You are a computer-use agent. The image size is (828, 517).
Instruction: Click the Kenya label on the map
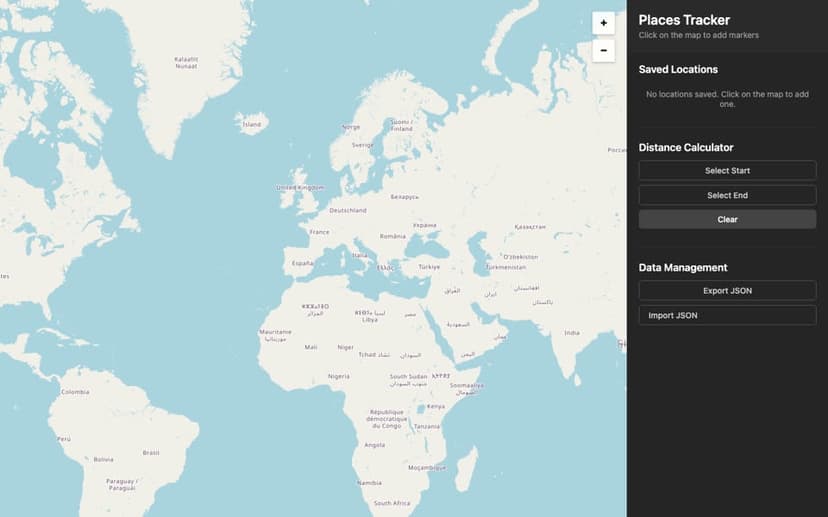tap(436, 407)
